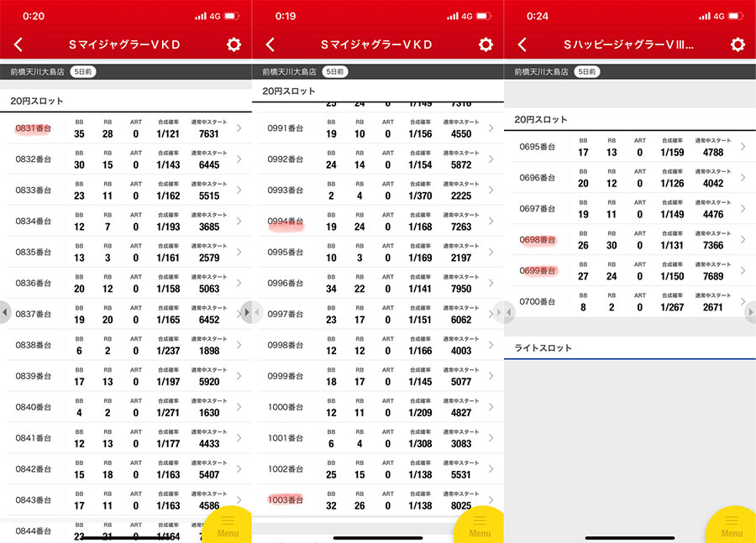This screenshot has height=543, width=756.
Task: Tap the 0837番台 machine label
Action: tap(34, 314)
